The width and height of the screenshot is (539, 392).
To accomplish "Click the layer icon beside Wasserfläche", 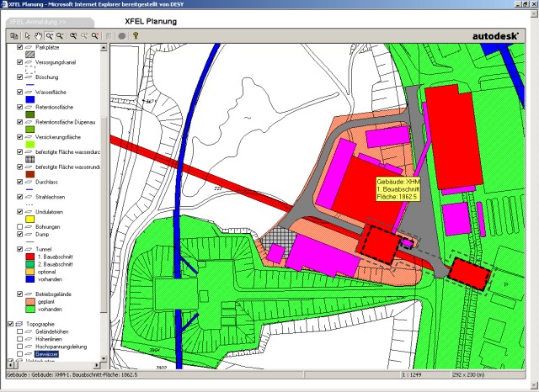I will click(29, 93).
